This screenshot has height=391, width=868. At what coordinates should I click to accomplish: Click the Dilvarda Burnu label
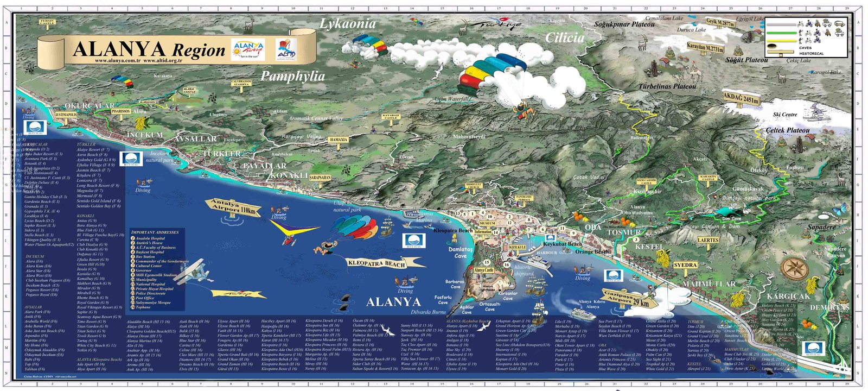tap(428, 312)
